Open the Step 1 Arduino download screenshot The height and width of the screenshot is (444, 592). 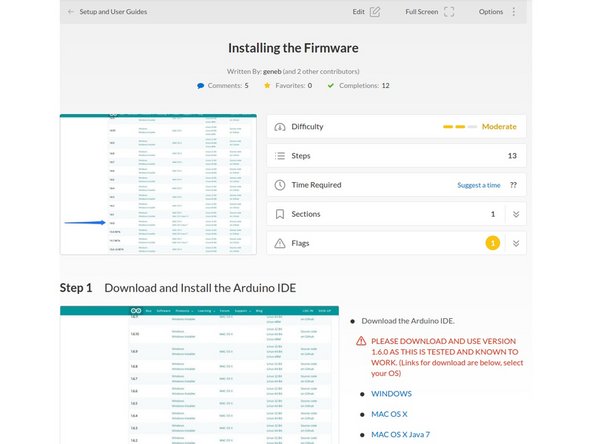199,375
